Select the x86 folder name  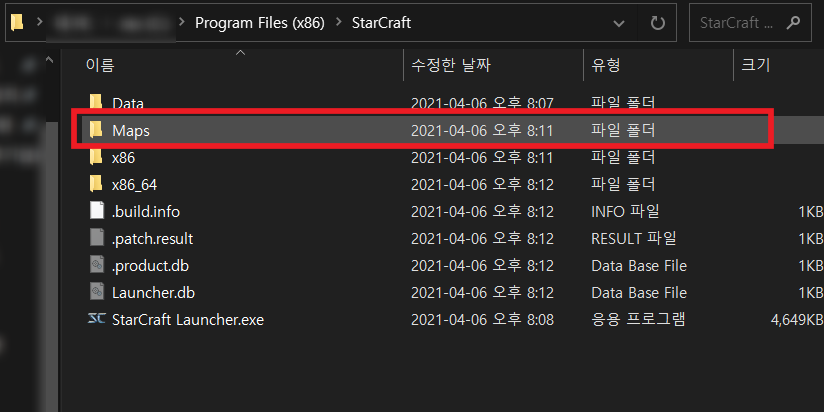124,157
